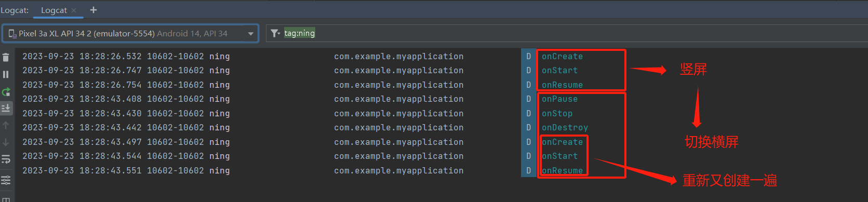This screenshot has width=868, height=202.
Task: Click the ning tag in the 18:28:26.747 row
Action: (x=219, y=70)
